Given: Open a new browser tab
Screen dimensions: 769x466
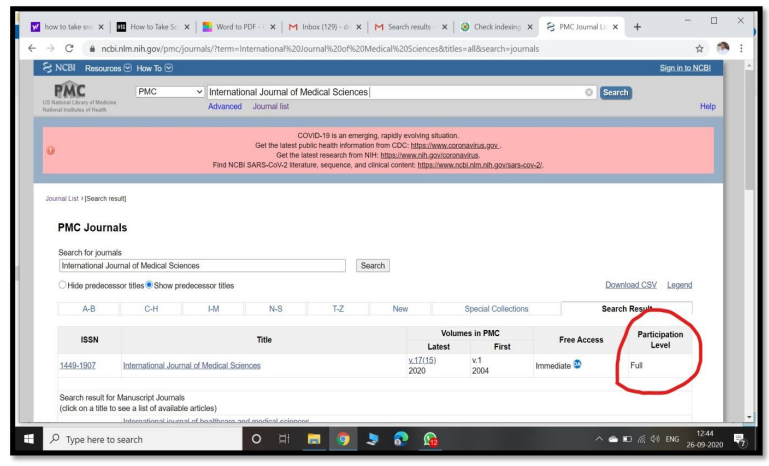Looking at the screenshot, I should (x=638, y=26).
